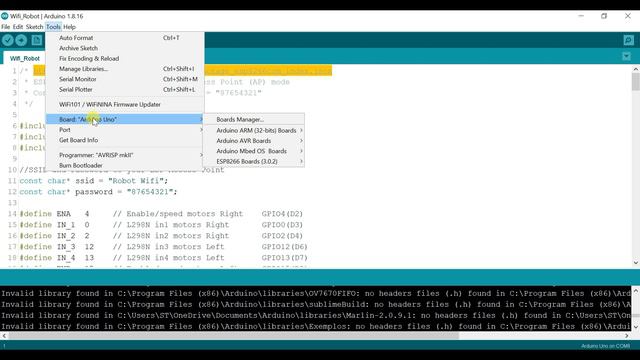This screenshot has height=360, width=640.
Task: Open the Serial Monitor magnifier icon
Action: pyautogui.click(x=629, y=40)
